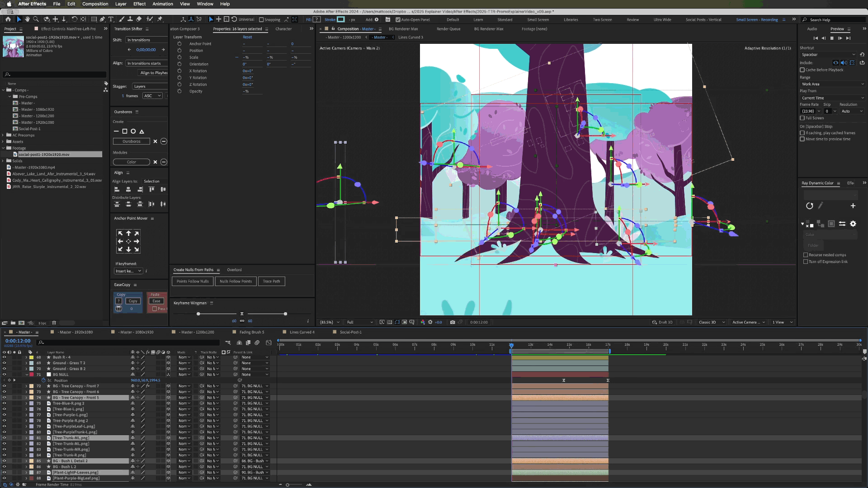Image resolution: width=868 pixels, height=488 pixels.
Task: Toggle Cache Before Playback checkbox
Action: coord(802,70)
